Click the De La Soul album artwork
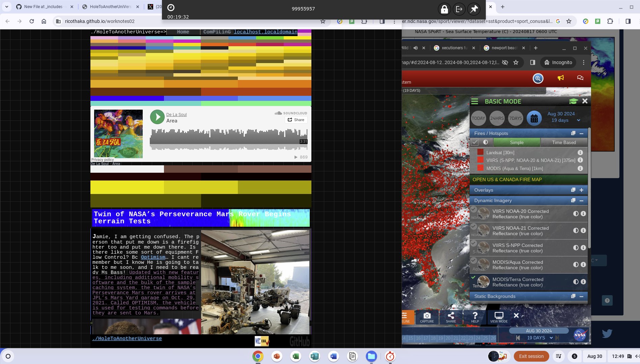This screenshot has width=640, height=364. coord(118,134)
